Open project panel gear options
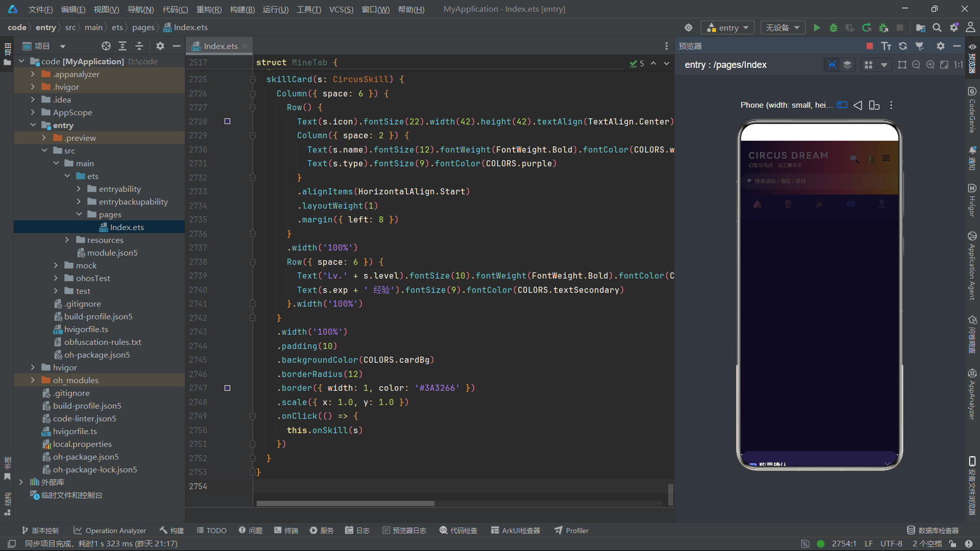Image resolution: width=980 pixels, height=551 pixels. coord(160,46)
